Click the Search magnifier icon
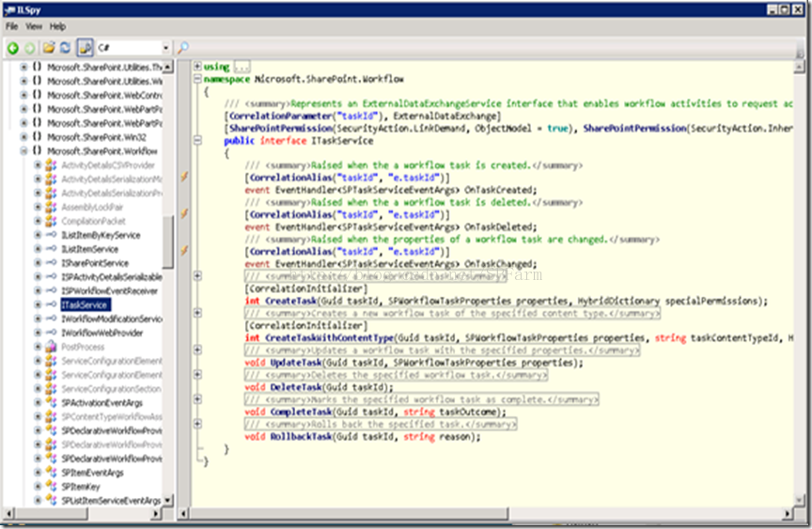 183,48
